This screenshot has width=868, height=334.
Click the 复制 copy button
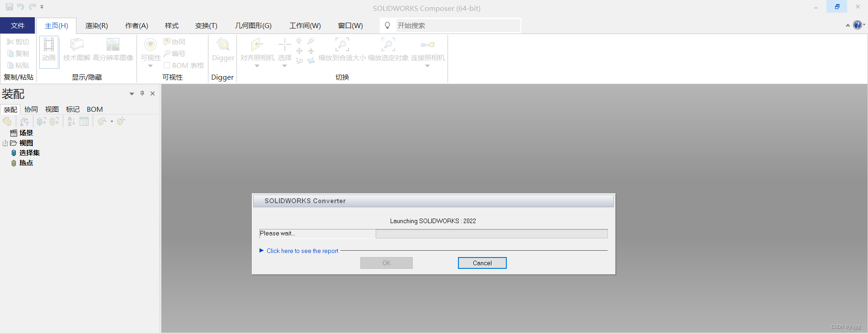(x=18, y=53)
